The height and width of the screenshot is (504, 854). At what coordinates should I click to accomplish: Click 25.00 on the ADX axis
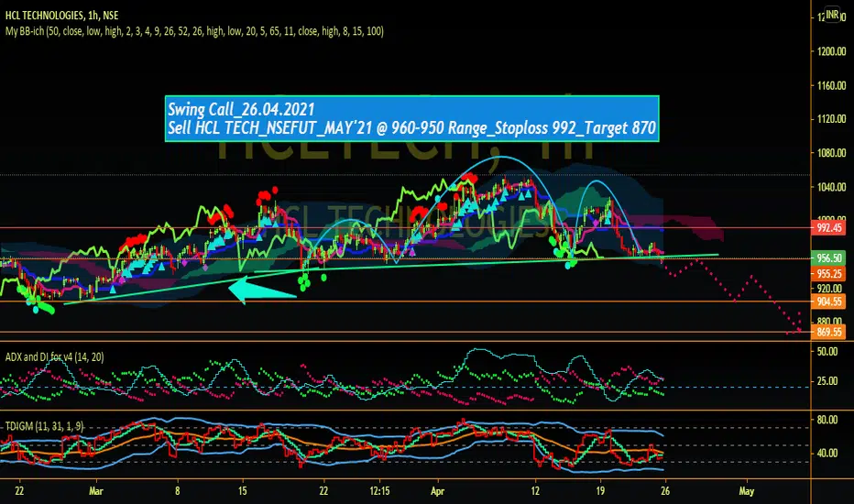(x=827, y=381)
